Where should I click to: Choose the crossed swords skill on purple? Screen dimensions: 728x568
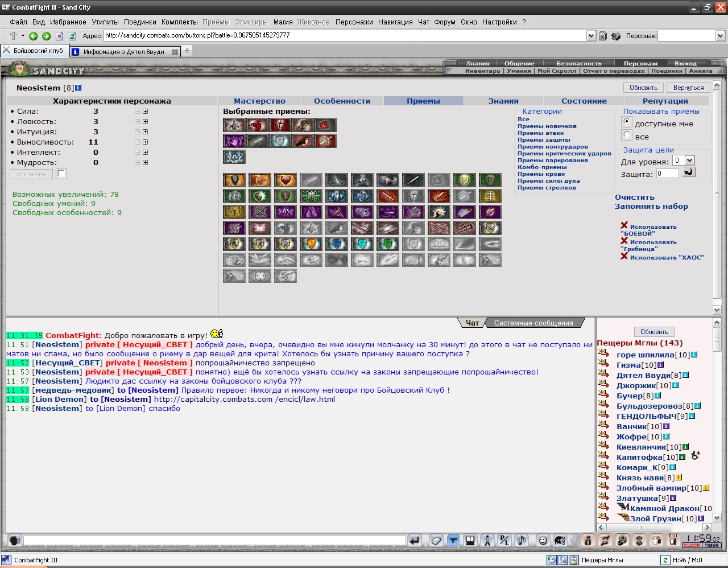(x=260, y=212)
